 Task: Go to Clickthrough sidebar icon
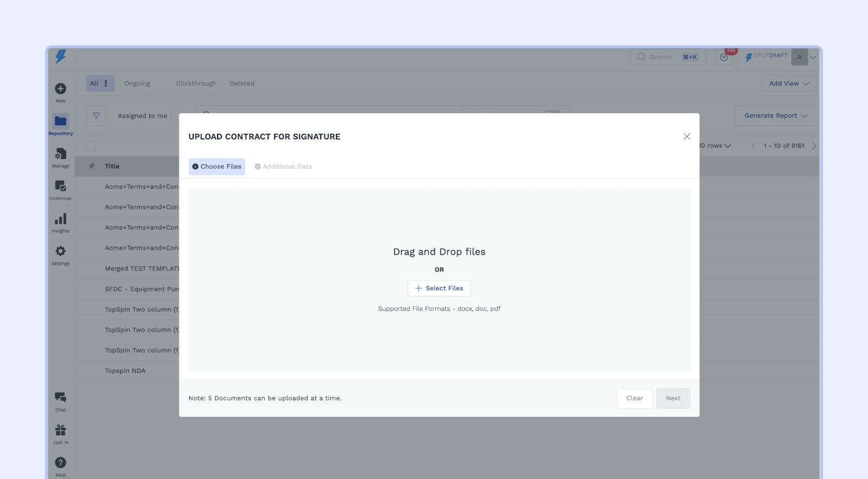coord(61,187)
